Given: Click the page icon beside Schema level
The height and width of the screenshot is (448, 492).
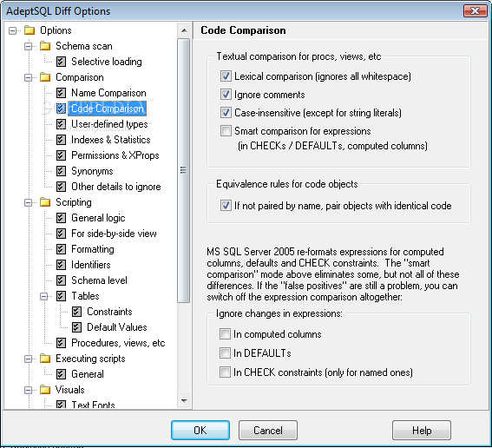Looking at the screenshot, I should coord(61,280).
